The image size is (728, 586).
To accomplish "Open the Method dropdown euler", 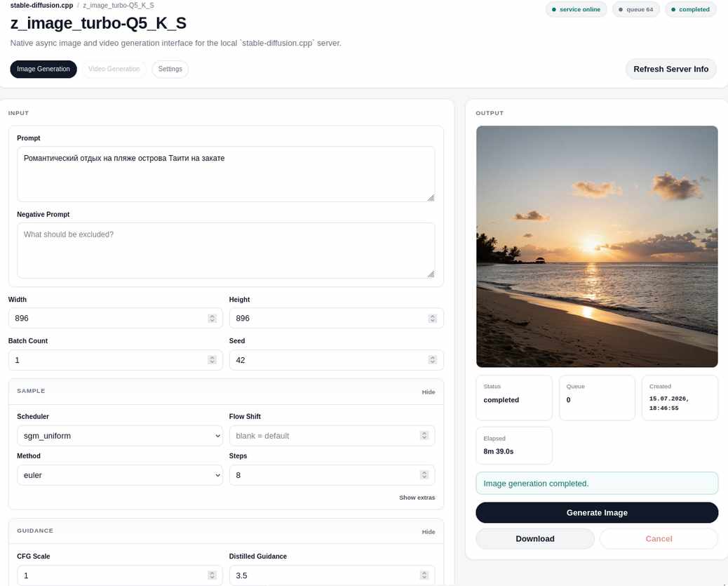I will 120,475.
